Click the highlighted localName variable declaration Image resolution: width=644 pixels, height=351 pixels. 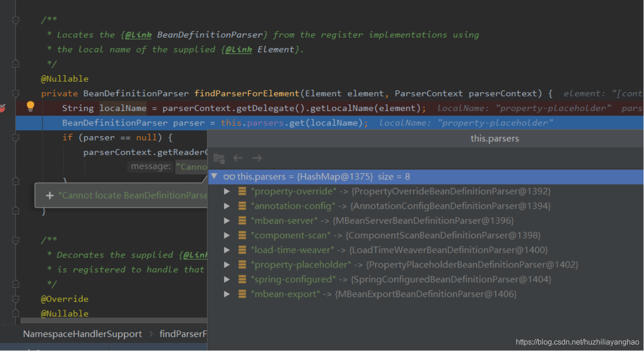click(x=123, y=108)
